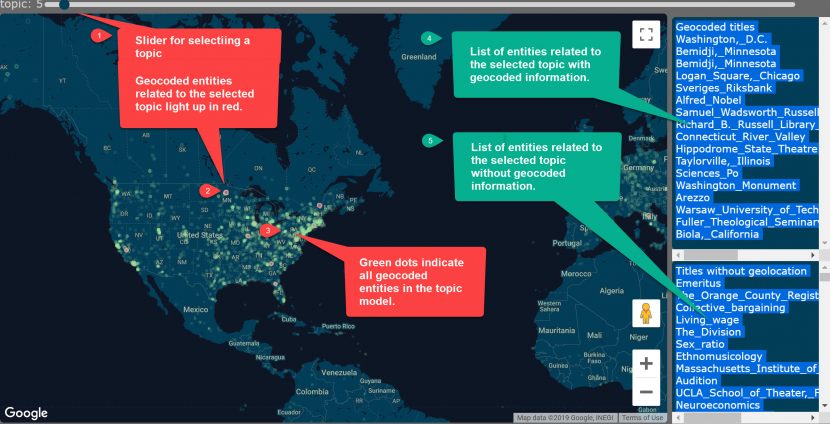Zoom in on the map

click(x=646, y=363)
